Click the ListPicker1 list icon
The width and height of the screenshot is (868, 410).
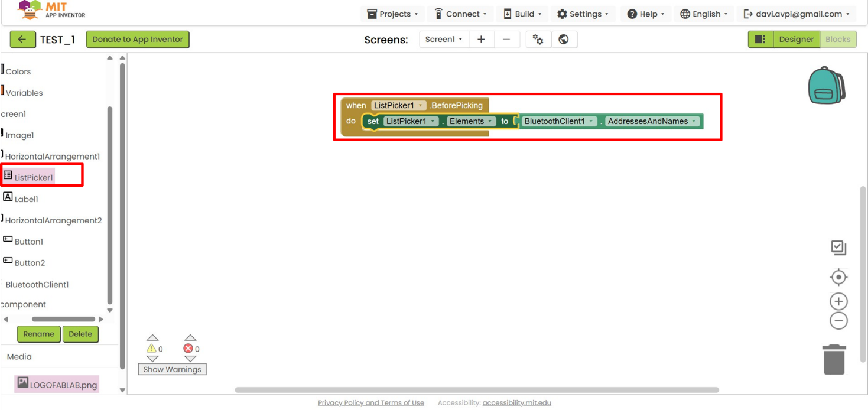pos(8,175)
